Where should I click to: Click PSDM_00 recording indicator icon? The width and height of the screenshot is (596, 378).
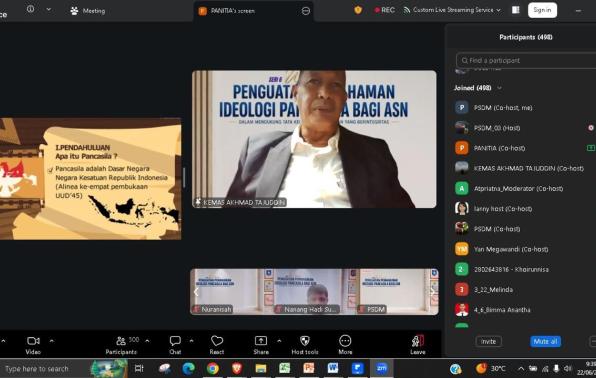[591, 128]
